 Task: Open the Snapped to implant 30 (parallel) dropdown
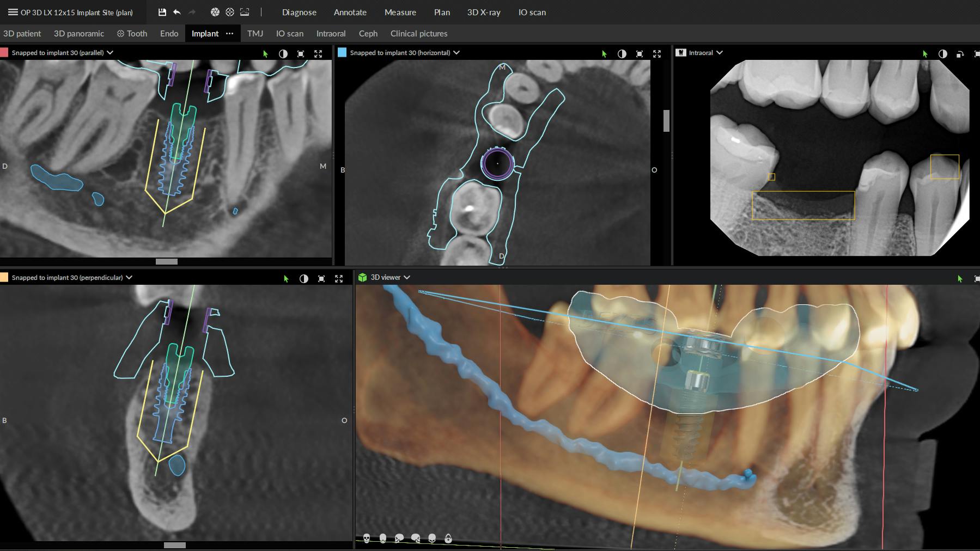click(111, 53)
